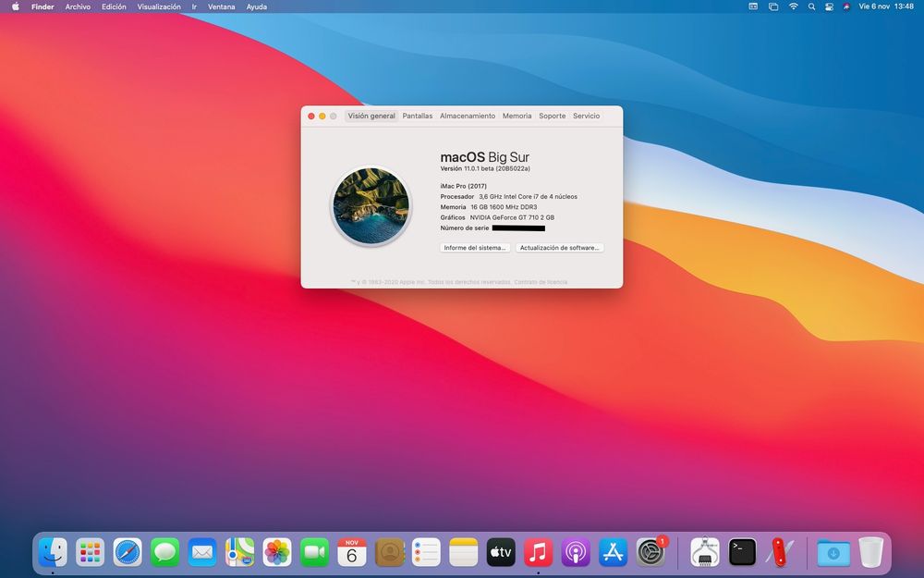Open Spotlight search in menu bar
924x578 pixels.
click(811, 6)
